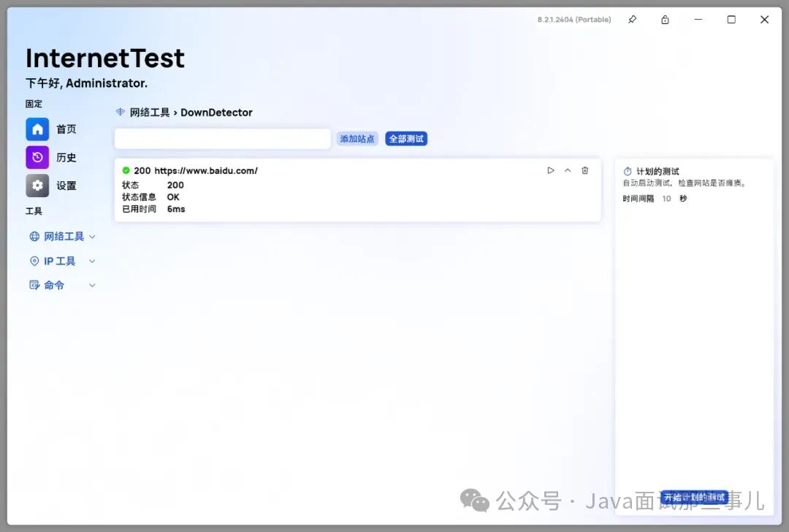This screenshot has height=532, width=789.
Task: Click the DownDetector breadcrumb text
Action: point(216,113)
